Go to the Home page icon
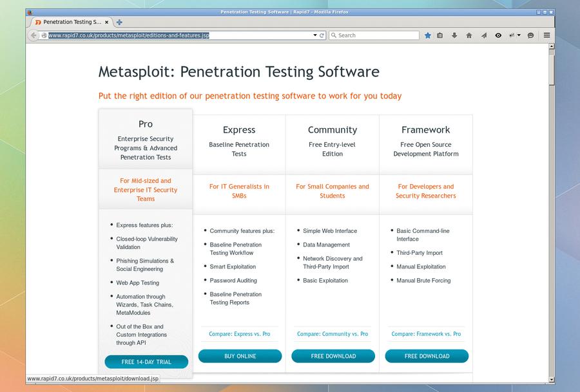 [x=469, y=35]
